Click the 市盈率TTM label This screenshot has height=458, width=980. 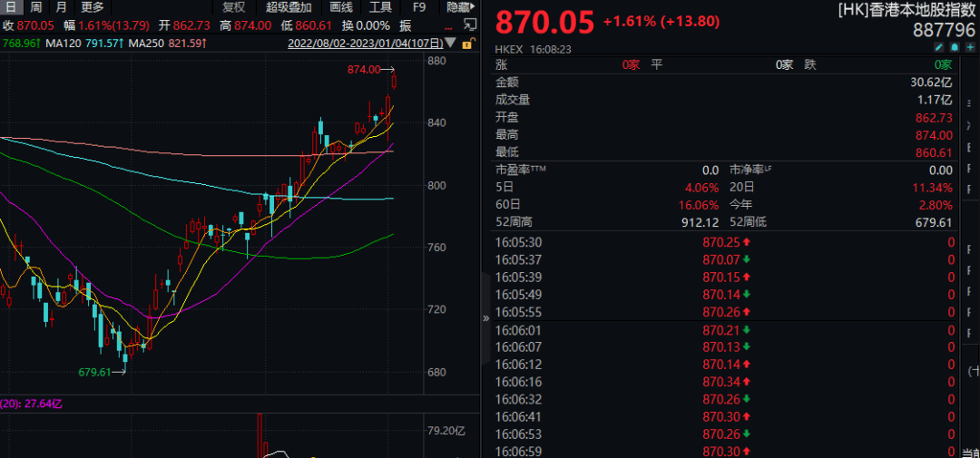(521, 170)
